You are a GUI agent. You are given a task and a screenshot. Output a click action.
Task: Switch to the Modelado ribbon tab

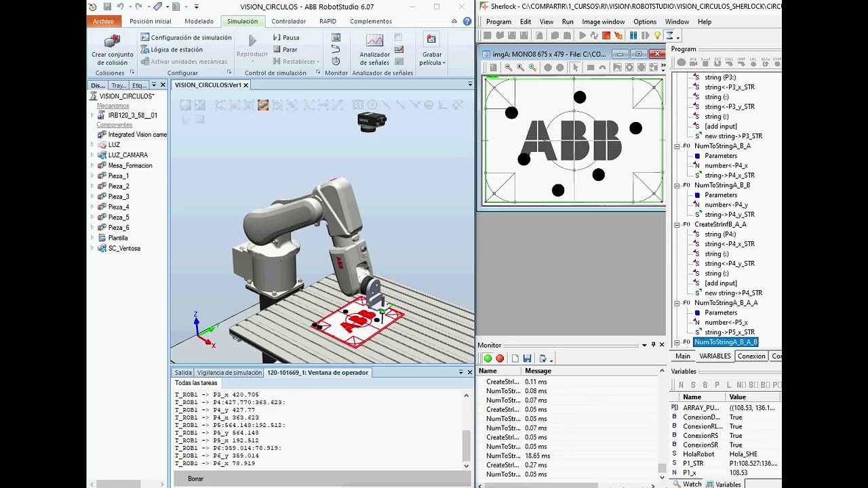199,21
